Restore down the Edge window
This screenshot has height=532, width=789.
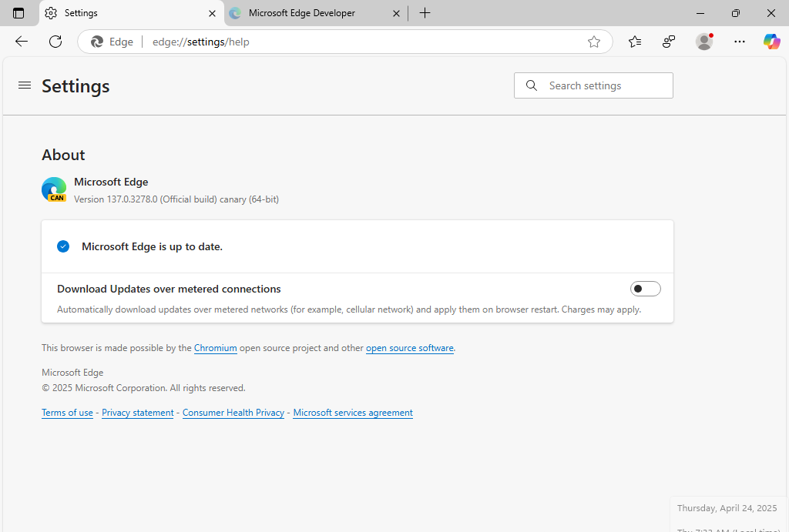736,13
